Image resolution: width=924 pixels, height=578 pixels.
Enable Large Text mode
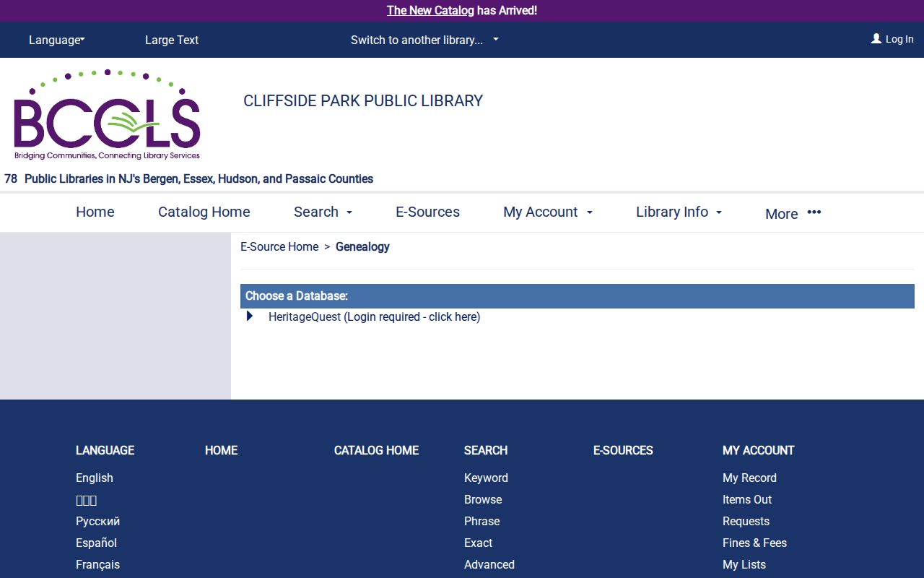172,40
